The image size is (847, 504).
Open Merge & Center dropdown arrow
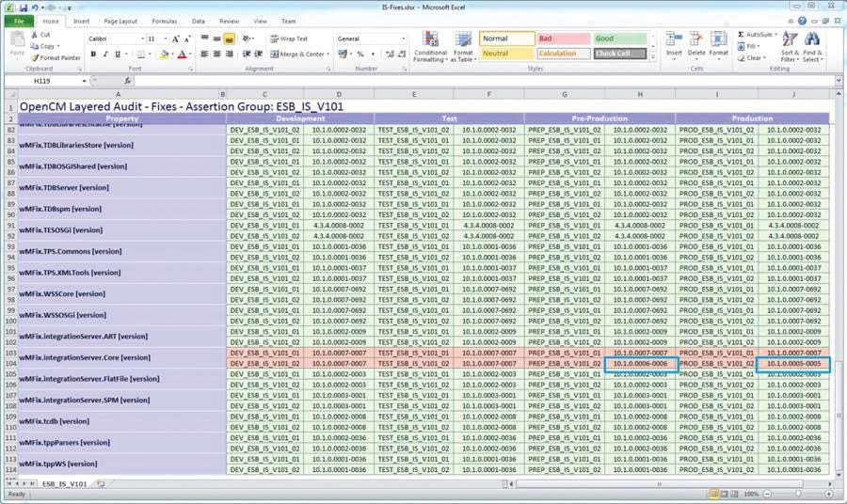click(x=328, y=54)
